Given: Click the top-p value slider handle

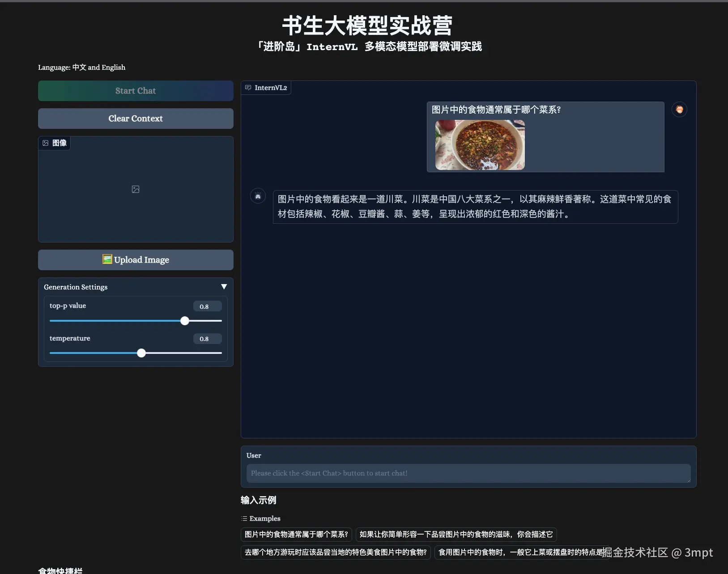Looking at the screenshot, I should pos(185,321).
